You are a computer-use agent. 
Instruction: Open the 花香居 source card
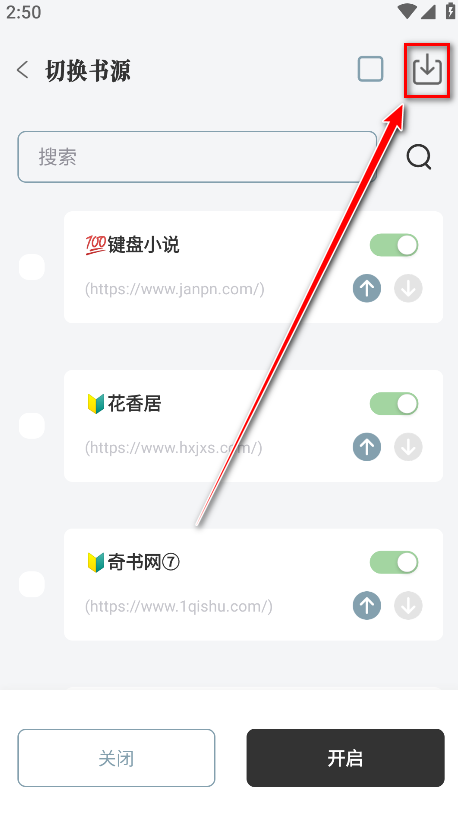253,426
